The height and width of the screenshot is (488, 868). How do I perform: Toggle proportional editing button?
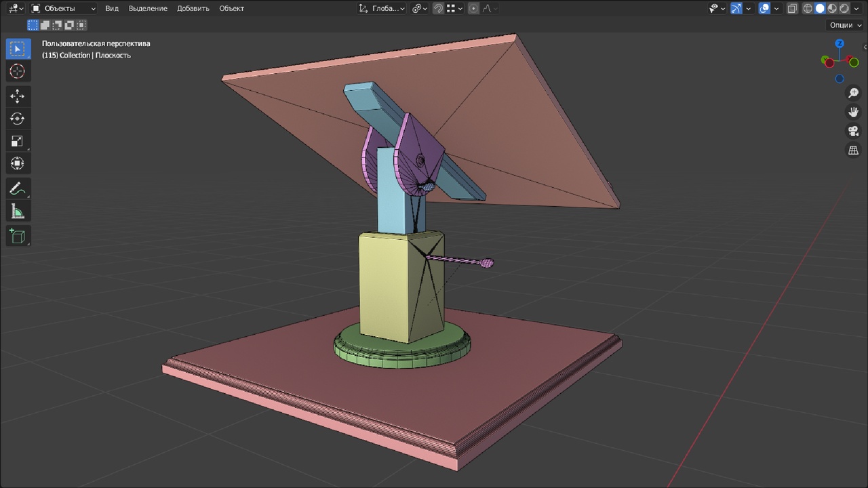point(473,8)
